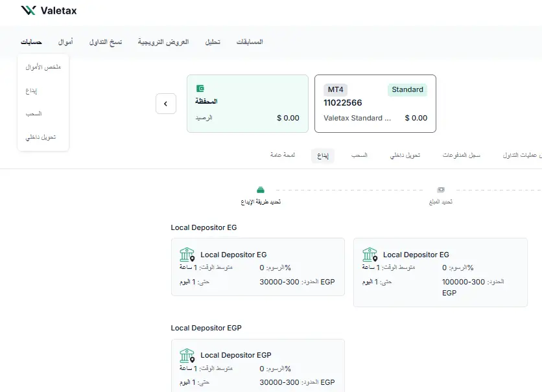Open the المسابقات menu
The image size is (542, 392).
pos(250,41)
